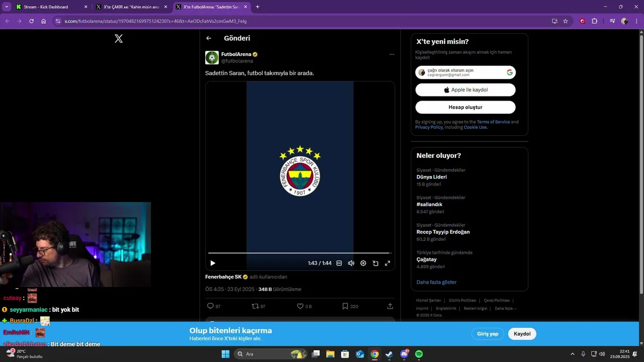
Task: Open Spotify from taskbar
Action: (419, 354)
